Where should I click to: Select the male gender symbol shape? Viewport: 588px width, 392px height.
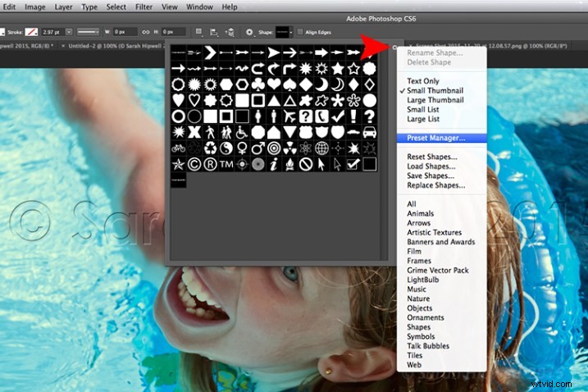click(x=258, y=148)
